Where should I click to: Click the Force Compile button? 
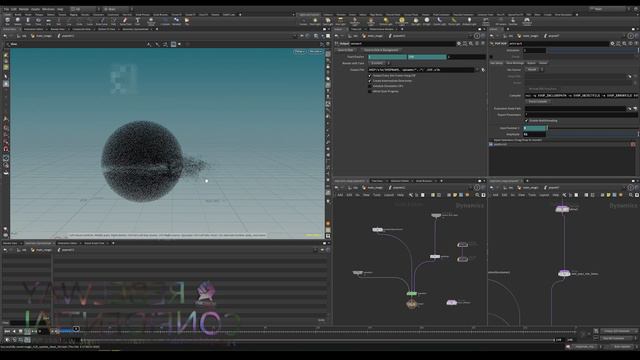(x=538, y=101)
